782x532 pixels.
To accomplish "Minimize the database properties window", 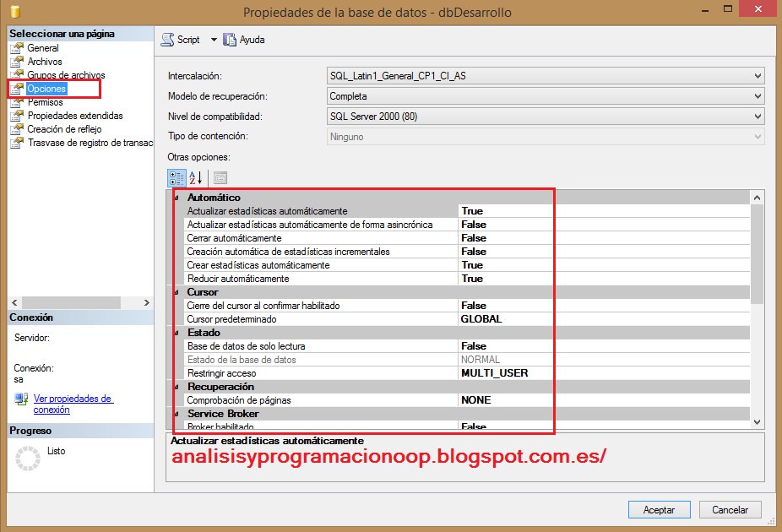I will (x=705, y=10).
